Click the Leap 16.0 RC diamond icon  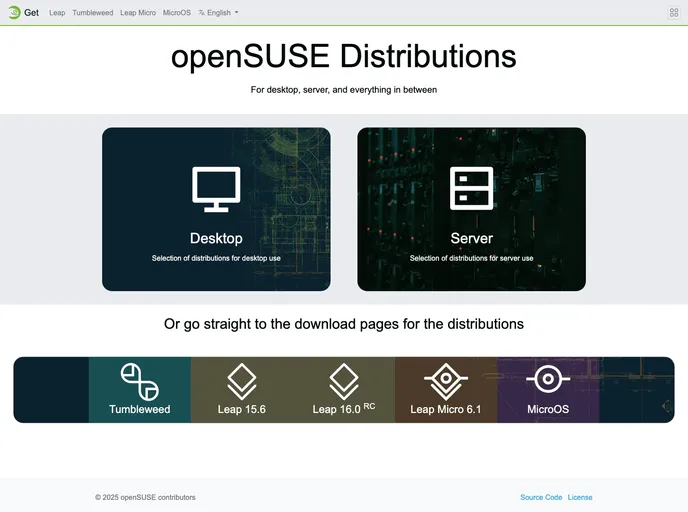click(x=344, y=381)
